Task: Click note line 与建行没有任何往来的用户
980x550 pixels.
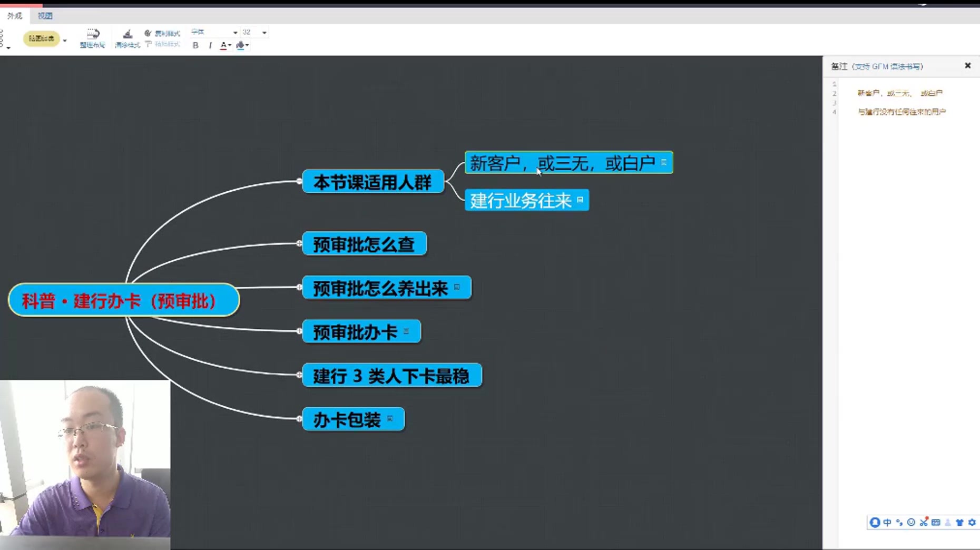Action: [902, 112]
